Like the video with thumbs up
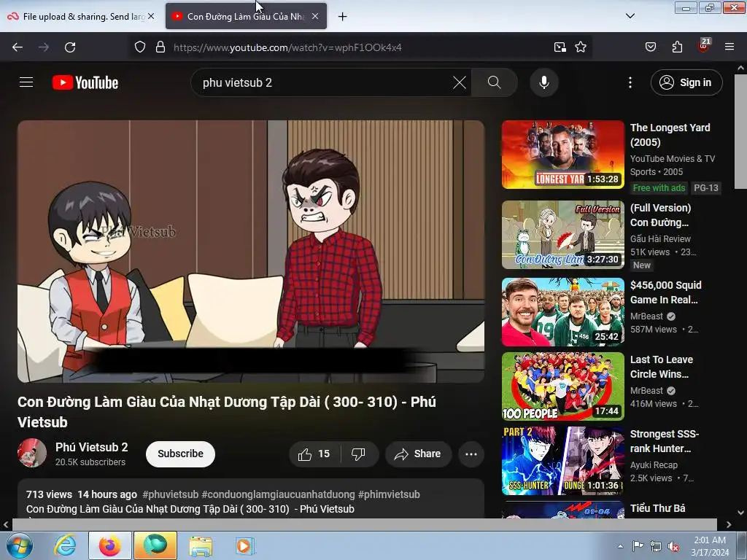Viewport: 747px width, 560px height. click(314, 454)
